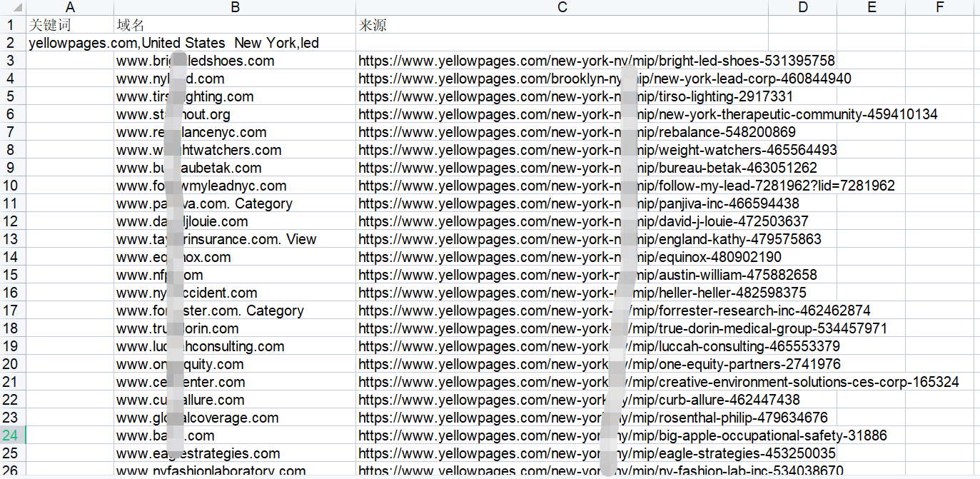Select domain cell ending in jlouie.com
This screenshot has height=479, width=980.
click(235, 221)
